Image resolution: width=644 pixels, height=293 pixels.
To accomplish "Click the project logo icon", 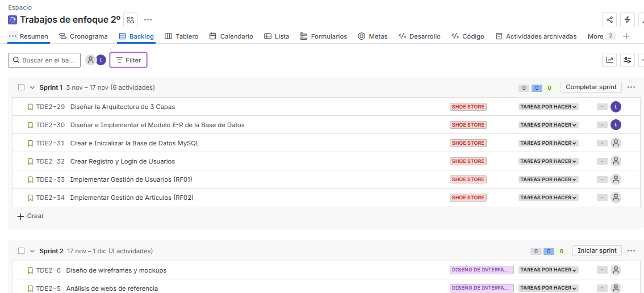I will 12,20.
